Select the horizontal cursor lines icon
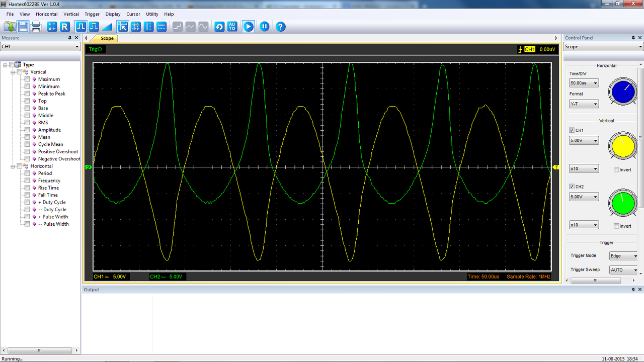This screenshot has height=362, width=644. [162, 27]
